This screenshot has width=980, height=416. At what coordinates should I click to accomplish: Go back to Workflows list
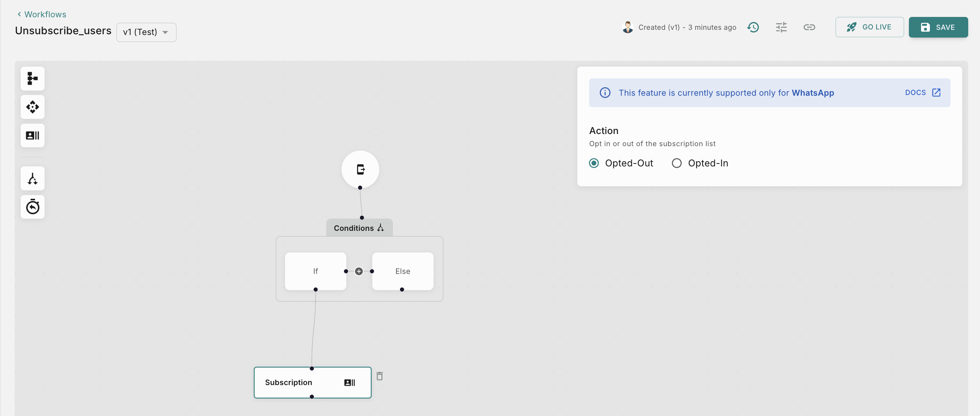pyautogui.click(x=42, y=14)
